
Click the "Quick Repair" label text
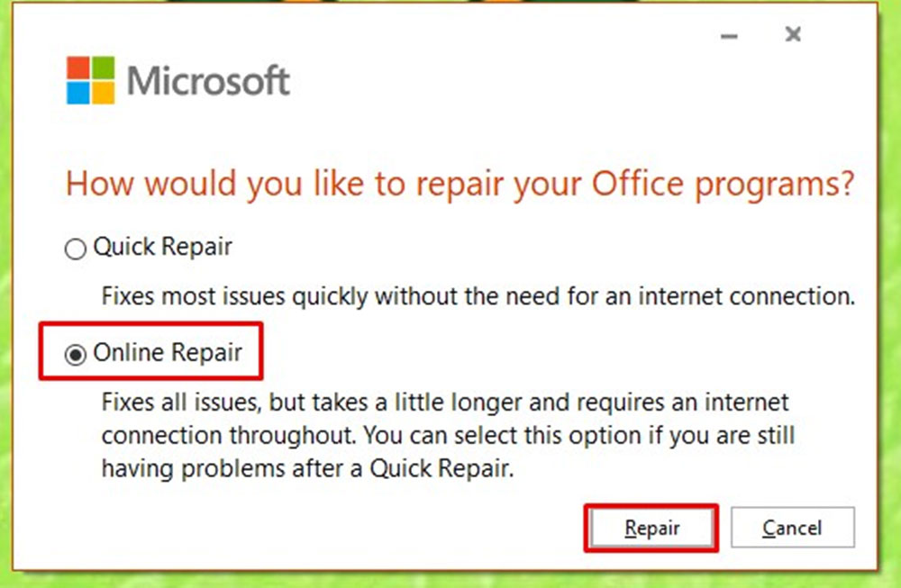[163, 248]
